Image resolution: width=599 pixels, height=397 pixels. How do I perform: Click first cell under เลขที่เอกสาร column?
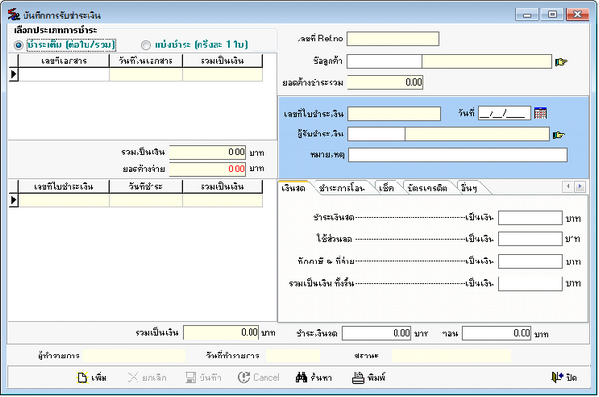64,75
